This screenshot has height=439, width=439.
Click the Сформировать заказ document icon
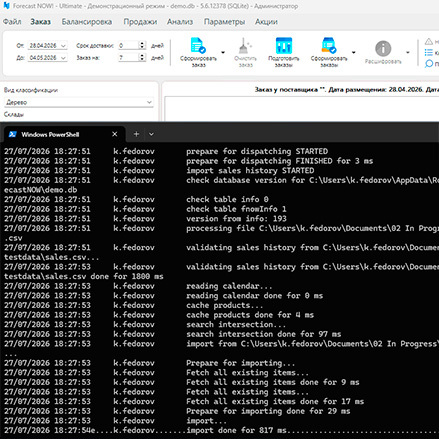[198, 46]
